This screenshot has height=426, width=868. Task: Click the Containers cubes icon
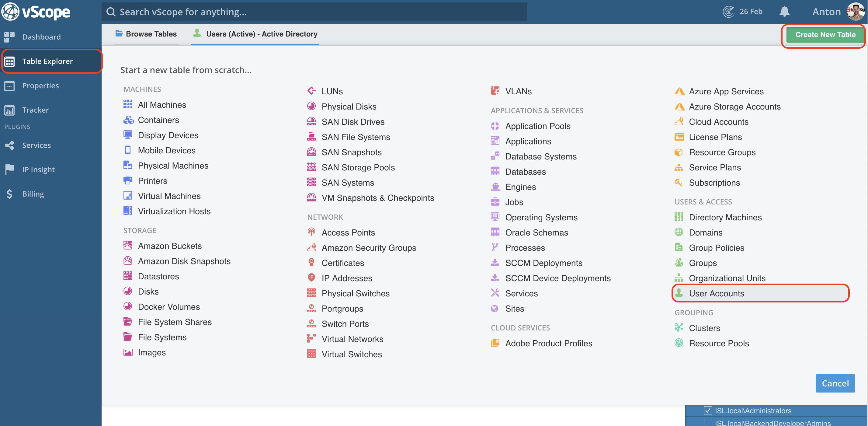[128, 120]
